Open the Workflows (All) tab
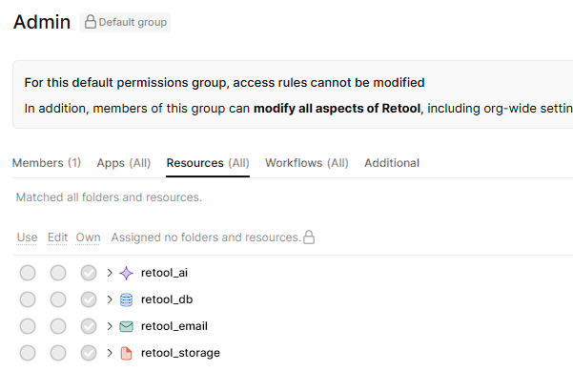The width and height of the screenshot is (573, 392). 307,163
